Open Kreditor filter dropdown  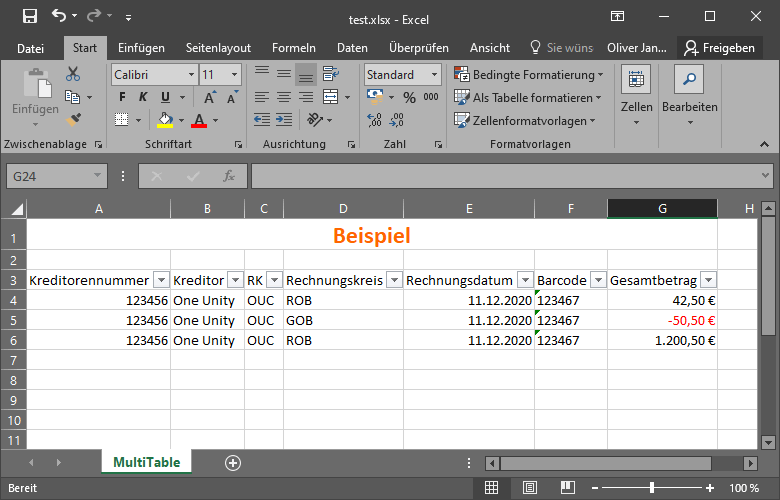pyautogui.click(x=235, y=281)
